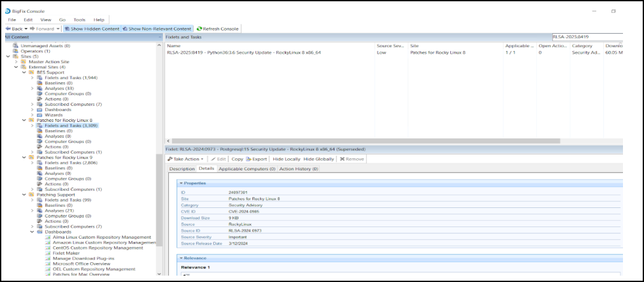Open the Take Action dropdown arrow
This screenshot has height=282, width=644.
pos(202,159)
